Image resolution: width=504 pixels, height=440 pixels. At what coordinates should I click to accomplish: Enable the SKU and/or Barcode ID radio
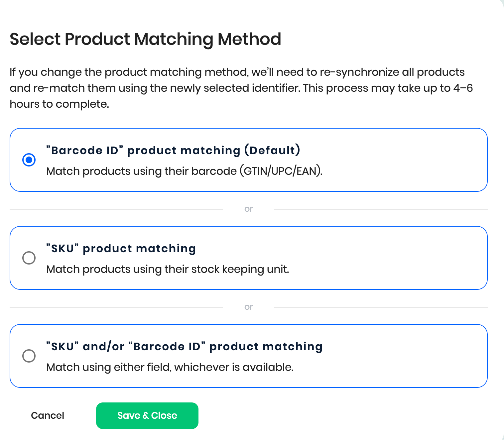(29, 356)
